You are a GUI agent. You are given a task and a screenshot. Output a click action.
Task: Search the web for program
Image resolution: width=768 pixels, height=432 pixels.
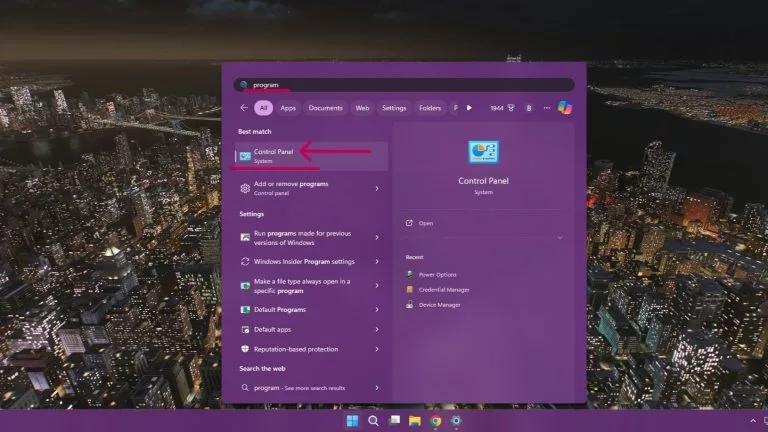point(305,388)
